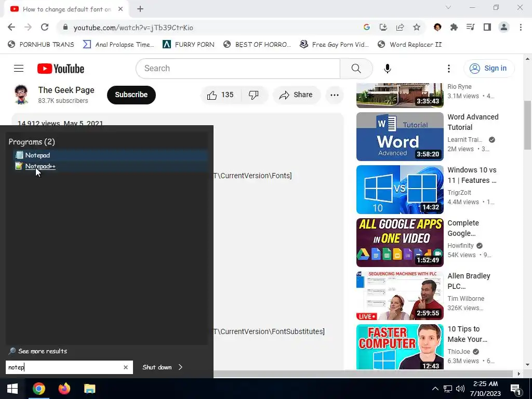Open the Chrome three-dot menu

[521, 28]
